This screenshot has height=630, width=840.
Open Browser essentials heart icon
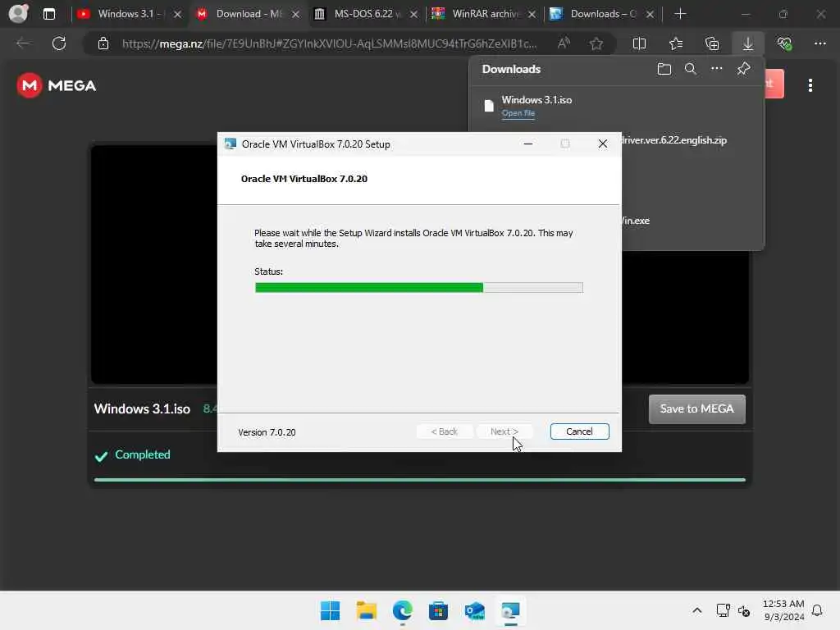pos(784,43)
